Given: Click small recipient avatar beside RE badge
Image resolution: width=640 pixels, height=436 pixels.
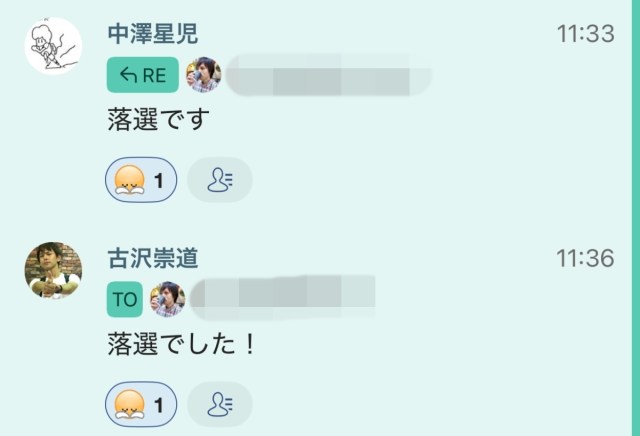Looking at the screenshot, I should tap(204, 75).
